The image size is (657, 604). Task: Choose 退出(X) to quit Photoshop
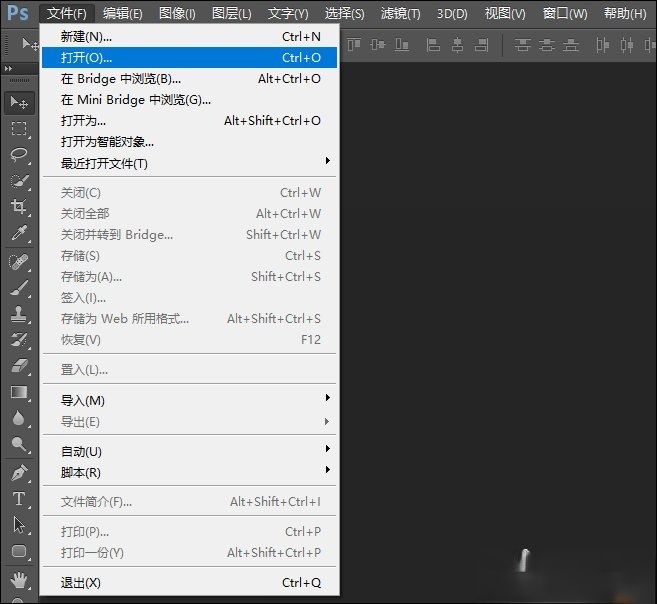click(189, 583)
